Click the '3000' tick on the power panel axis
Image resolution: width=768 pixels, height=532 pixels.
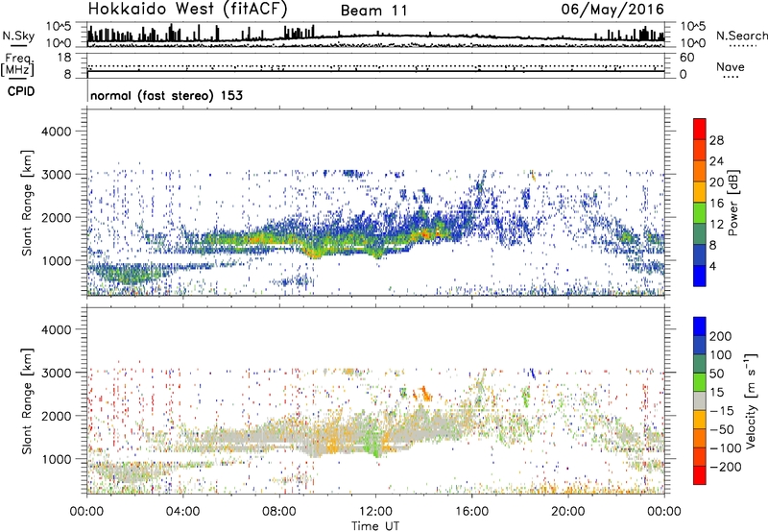57,175
